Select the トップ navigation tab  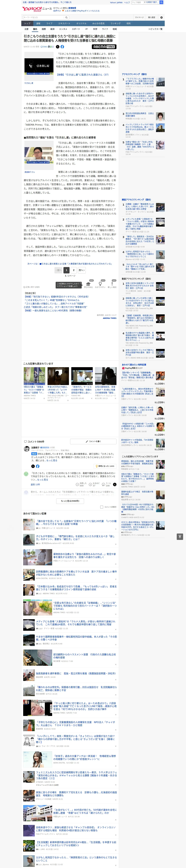(x=27, y=24)
